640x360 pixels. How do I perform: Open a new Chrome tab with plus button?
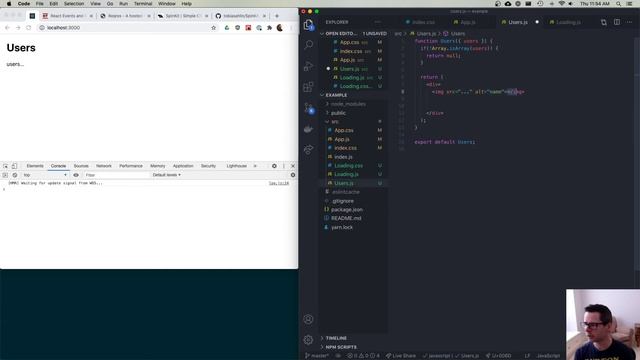click(x=277, y=16)
